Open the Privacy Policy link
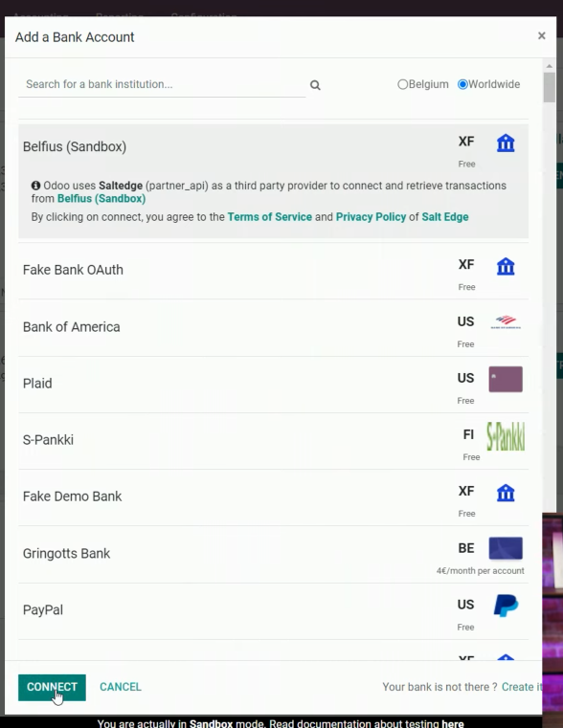563x728 pixels. point(371,217)
